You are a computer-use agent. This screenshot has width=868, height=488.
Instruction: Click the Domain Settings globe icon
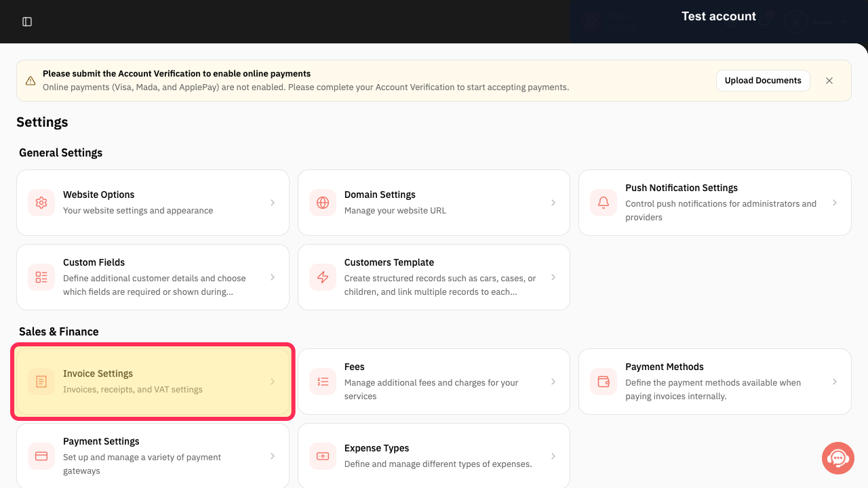click(323, 203)
